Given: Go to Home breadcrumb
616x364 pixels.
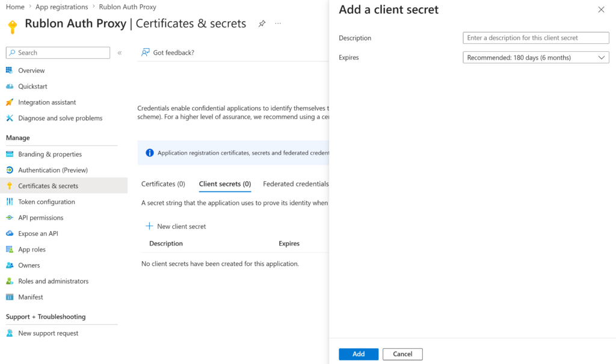Looking at the screenshot, I should pyautogui.click(x=15, y=7).
